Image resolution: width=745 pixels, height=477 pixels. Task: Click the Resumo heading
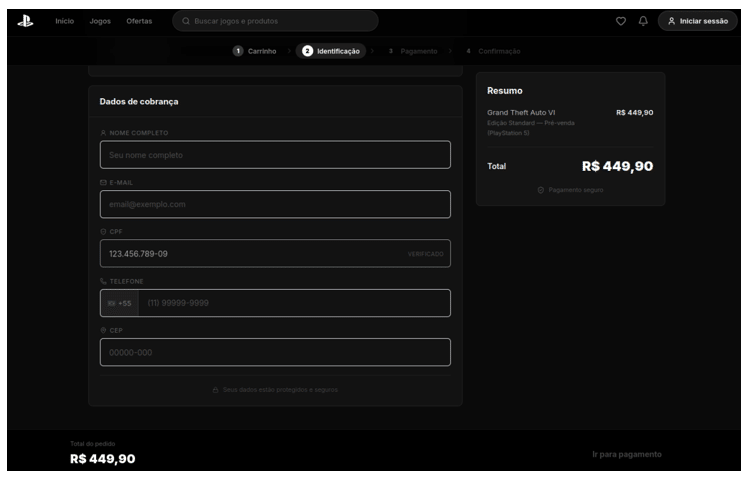pyautogui.click(x=505, y=91)
